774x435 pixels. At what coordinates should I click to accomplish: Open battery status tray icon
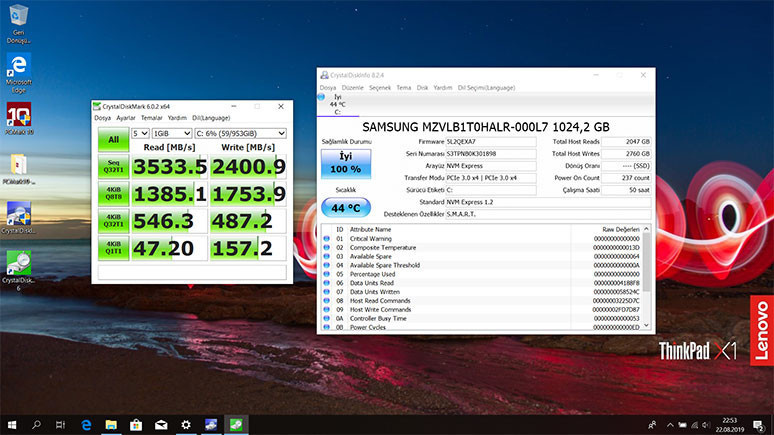[682, 425]
